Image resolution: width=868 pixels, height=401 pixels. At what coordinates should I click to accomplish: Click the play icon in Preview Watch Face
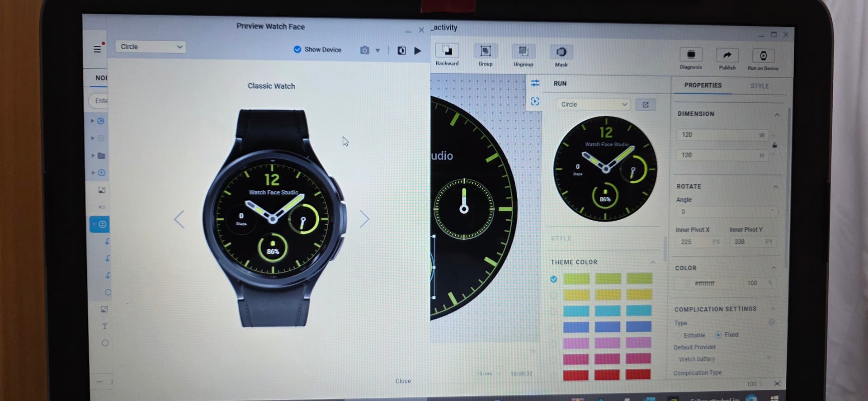pos(418,51)
